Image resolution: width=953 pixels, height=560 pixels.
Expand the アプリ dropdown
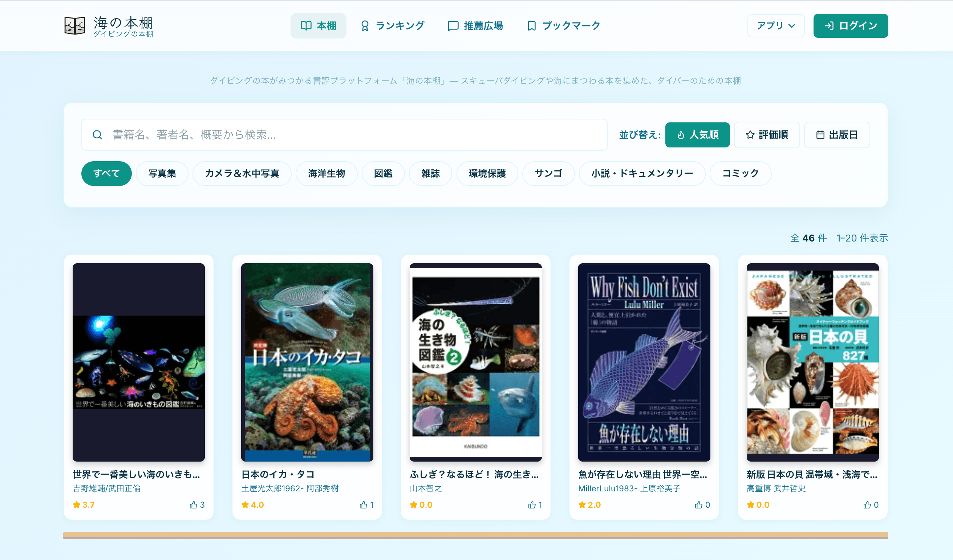(x=776, y=26)
